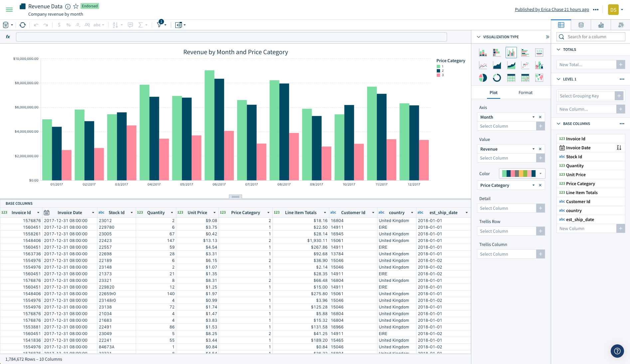This screenshot has height=364, width=630.
Task: Switch to the Format tab
Action: [525, 92]
